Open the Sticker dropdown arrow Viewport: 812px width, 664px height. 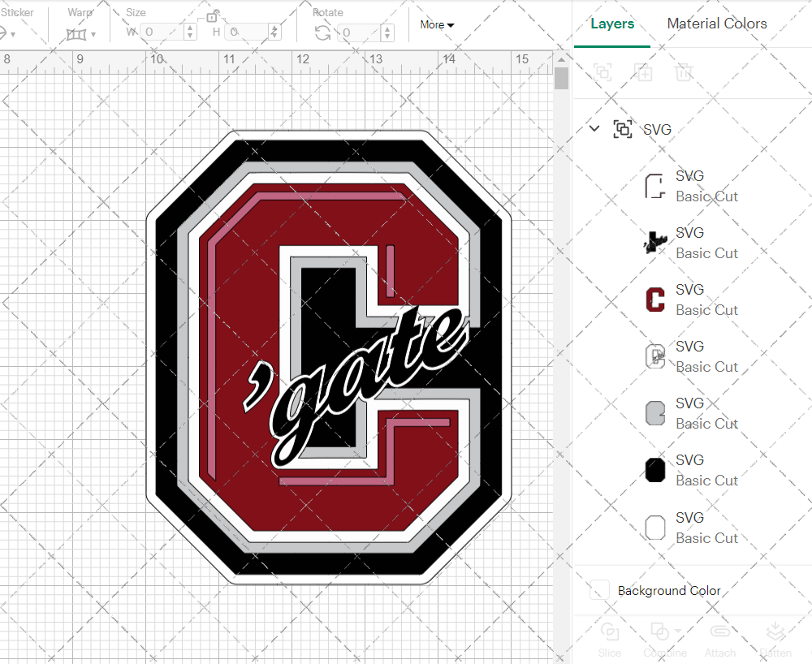pyautogui.click(x=12, y=34)
